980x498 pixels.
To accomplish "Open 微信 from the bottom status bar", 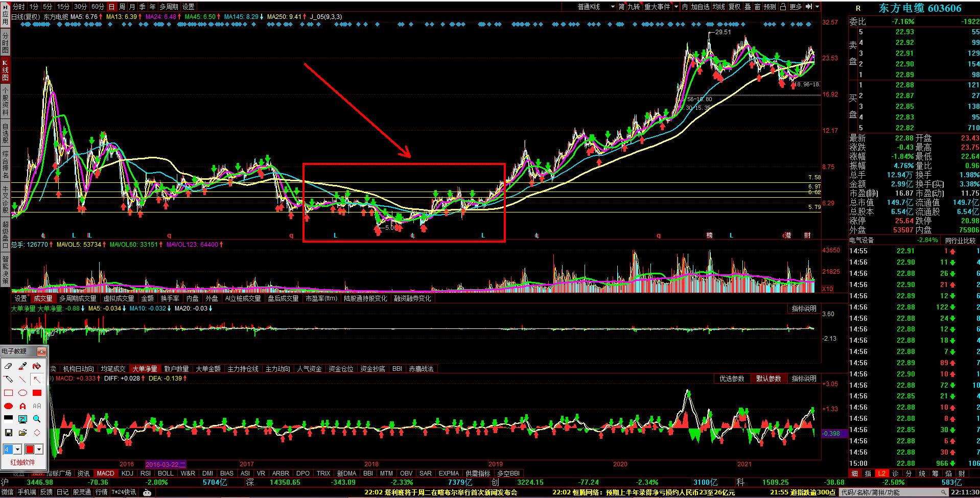I will 7,492.
